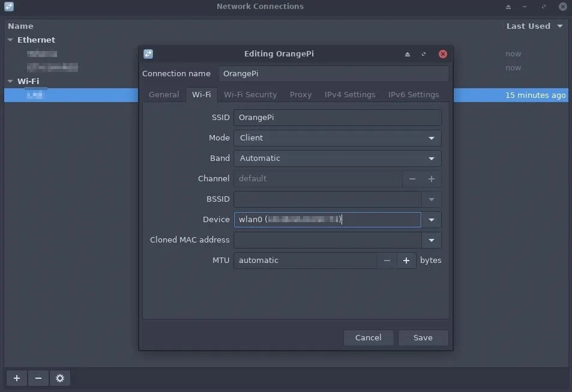Open the Band dropdown showing Automatic
Viewport: 572px width, 392px height.
click(x=337, y=158)
